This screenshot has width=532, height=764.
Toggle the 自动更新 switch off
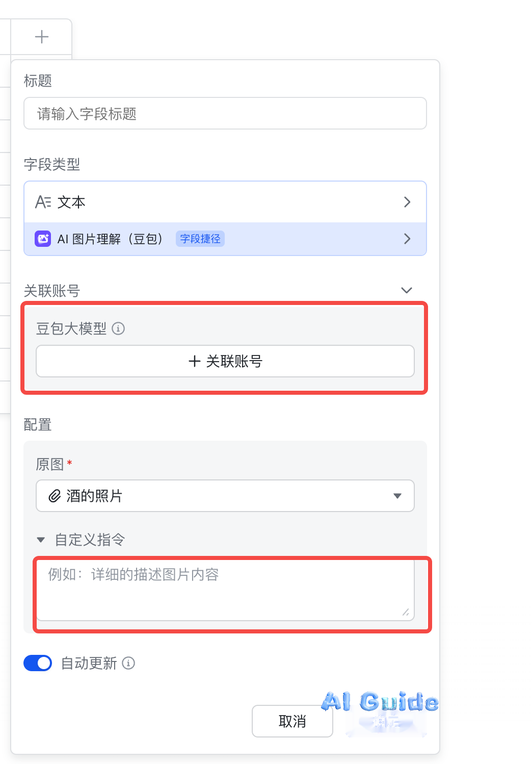(x=38, y=663)
